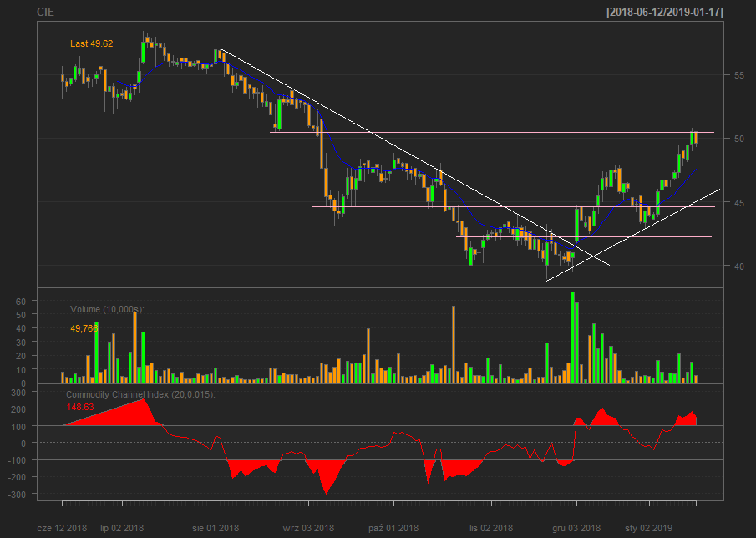
Task: Click the tallest green volume bar in December
Action: click(x=572, y=338)
